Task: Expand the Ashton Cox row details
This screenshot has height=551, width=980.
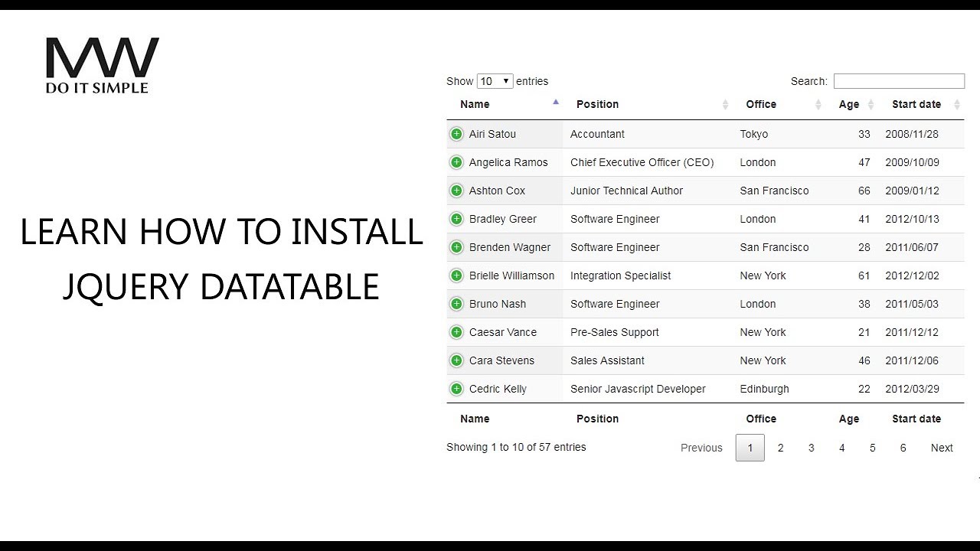Action: point(456,191)
